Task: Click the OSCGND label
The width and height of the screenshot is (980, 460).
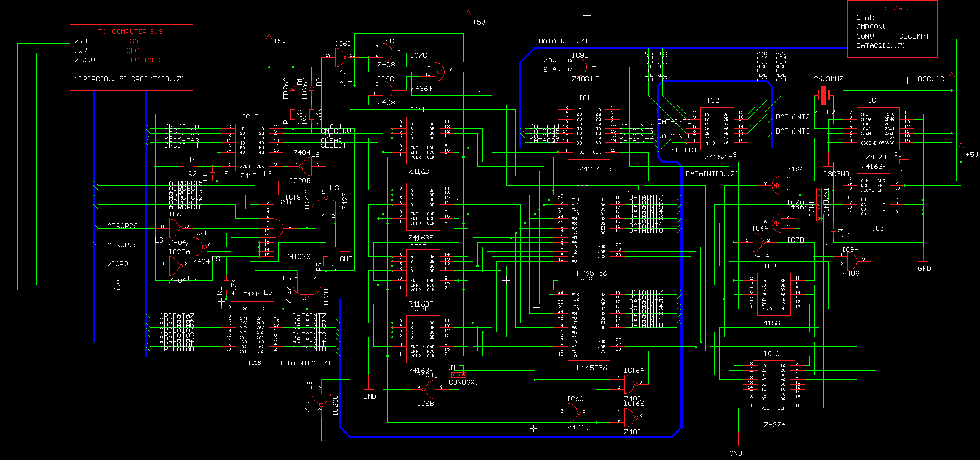Action: [x=836, y=173]
